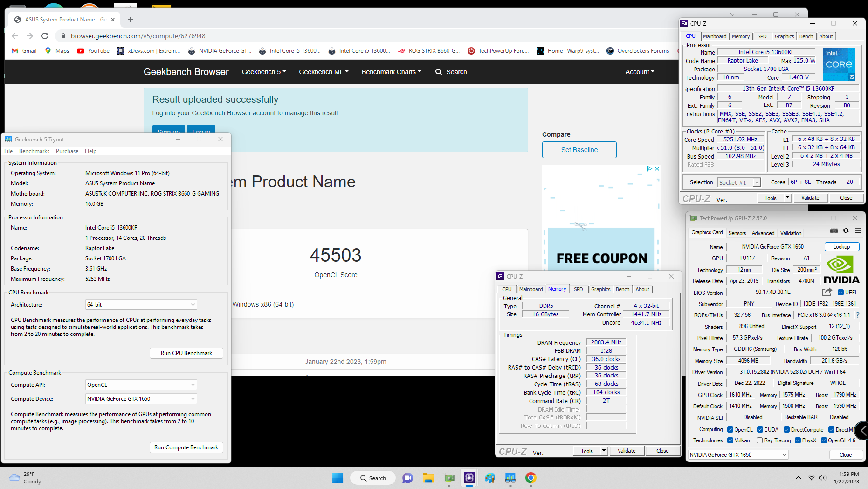The width and height of the screenshot is (868, 489).
Task: Click the CPU-Z icon in taskbar
Action: pyautogui.click(x=469, y=478)
